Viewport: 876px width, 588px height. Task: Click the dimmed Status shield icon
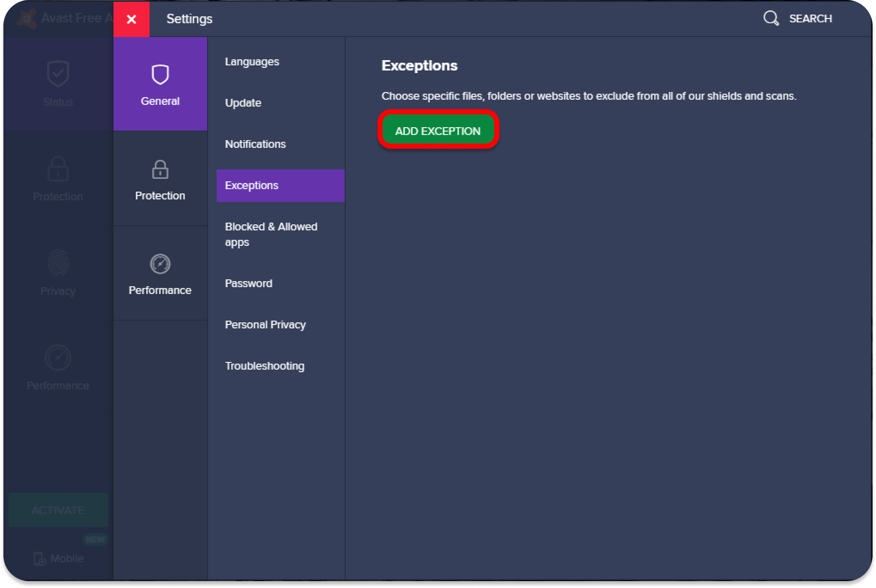(x=58, y=74)
